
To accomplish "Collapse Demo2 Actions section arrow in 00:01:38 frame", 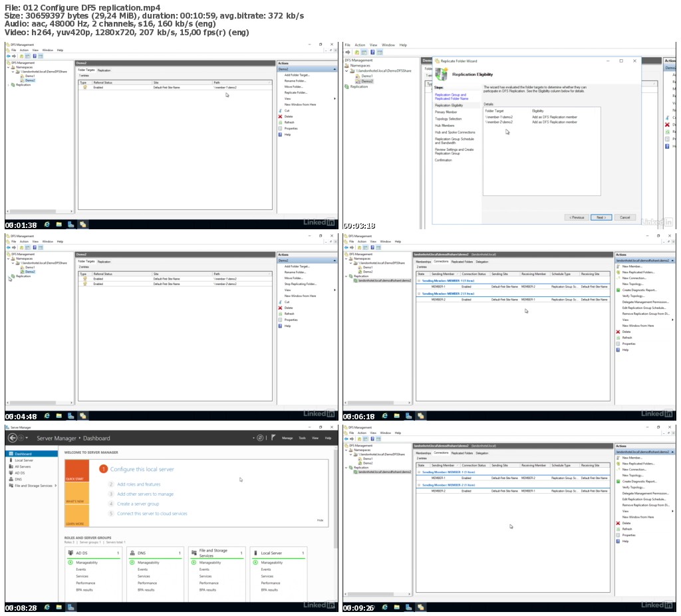I will [335, 69].
